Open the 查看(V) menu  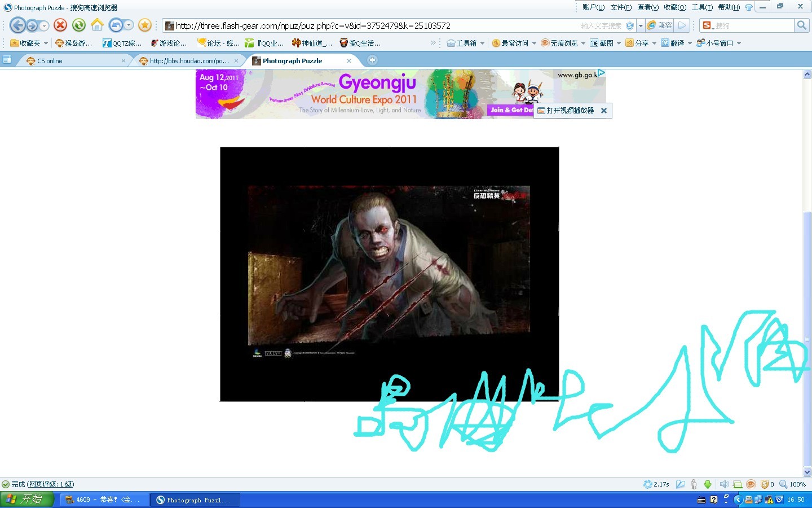(648, 7)
